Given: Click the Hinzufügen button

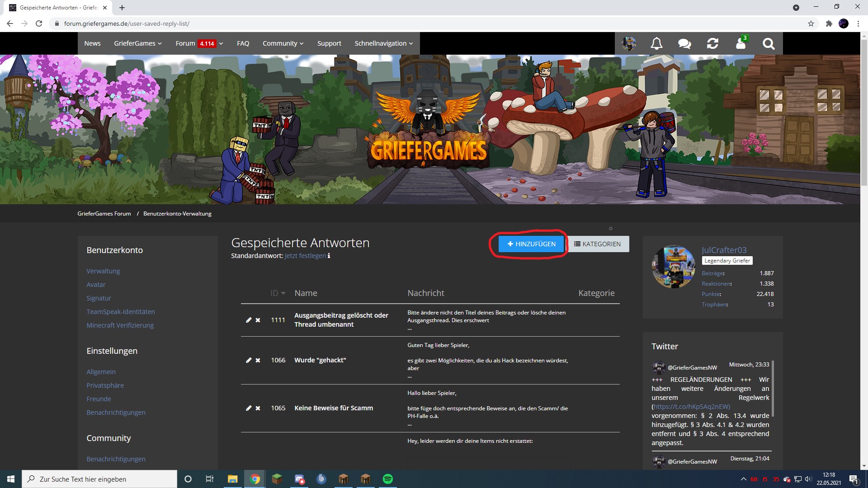Looking at the screenshot, I should click(531, 244).
